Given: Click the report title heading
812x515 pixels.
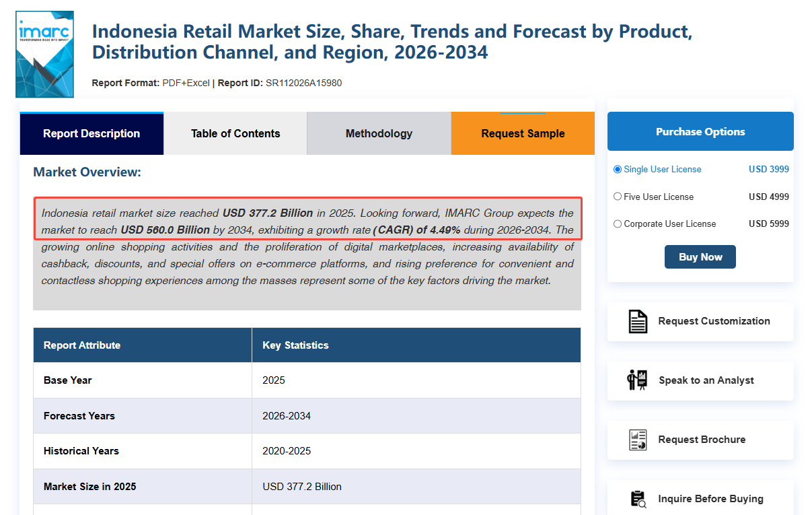Looking at the screenshot, I should (392, 42).
